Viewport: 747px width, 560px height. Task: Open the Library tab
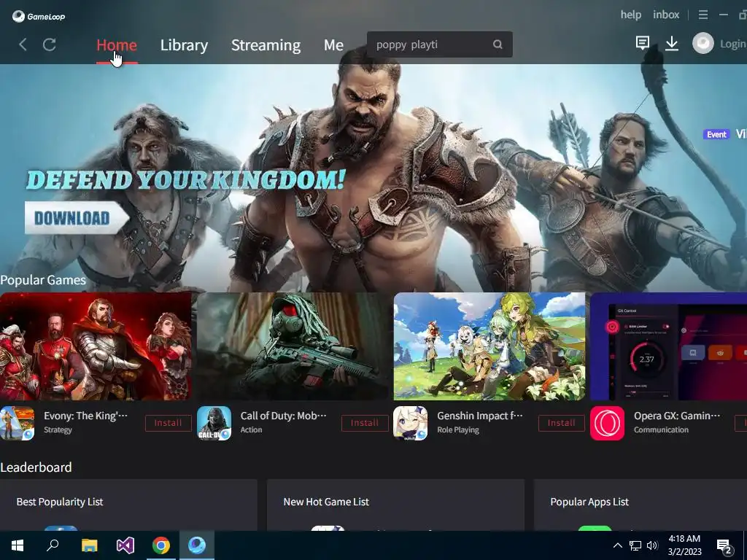[184, 44]
